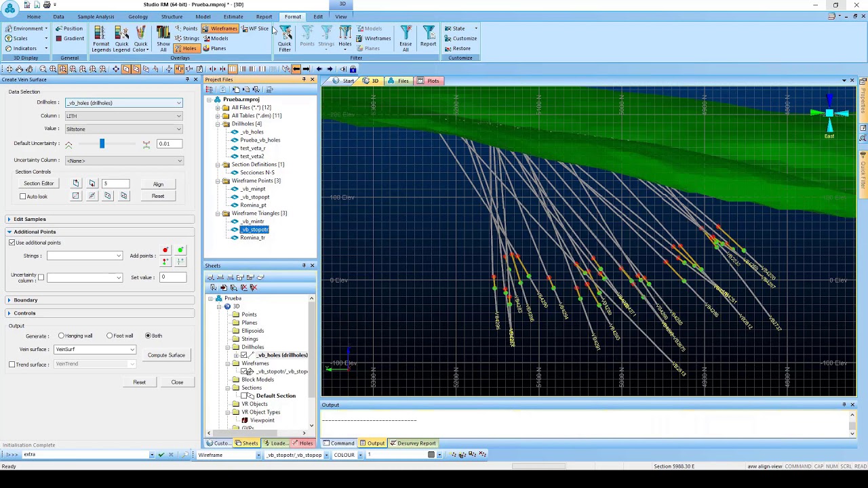Screen dimensions: 868x488
Task: Click the green add point icon
Action: click(180, 251)
